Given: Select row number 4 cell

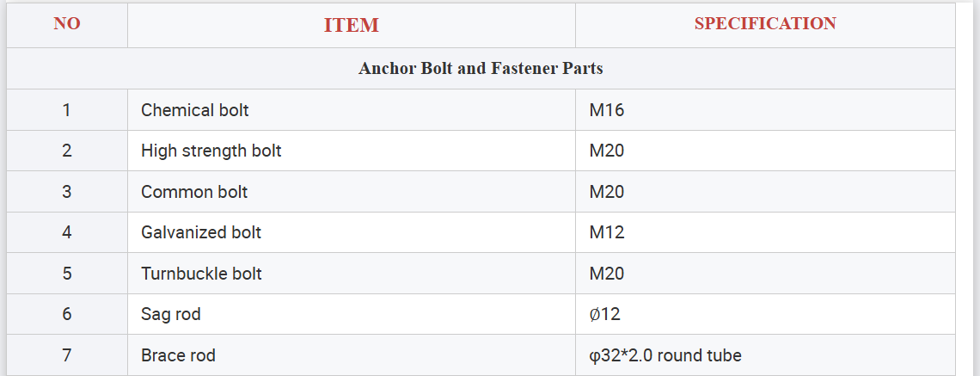Looking at the screenshot, I should (67, 232).
